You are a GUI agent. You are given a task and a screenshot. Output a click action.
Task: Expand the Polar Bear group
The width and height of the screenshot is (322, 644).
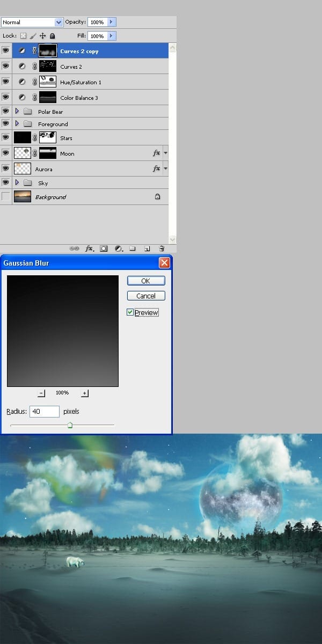(x=17, y=112)
